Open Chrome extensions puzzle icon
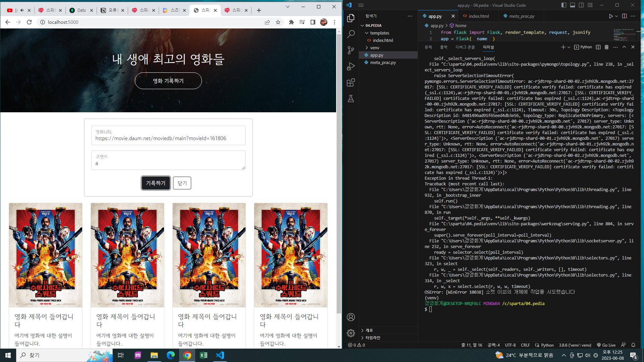The height and width of the screenshot is (362, 644). [x=291, y=22]
